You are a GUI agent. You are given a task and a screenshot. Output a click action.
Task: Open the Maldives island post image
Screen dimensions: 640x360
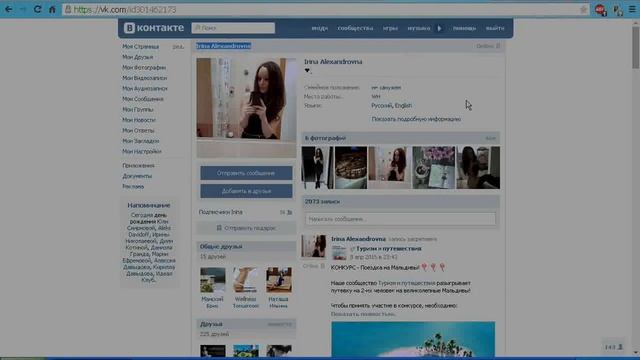tap(413, 339)
